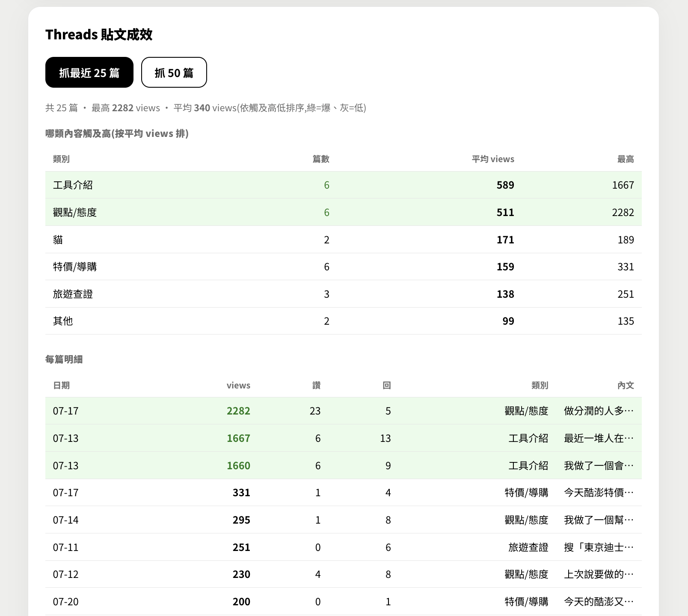
Task: Click the Threads 貼文成效 heading
Action: point(99,34)
